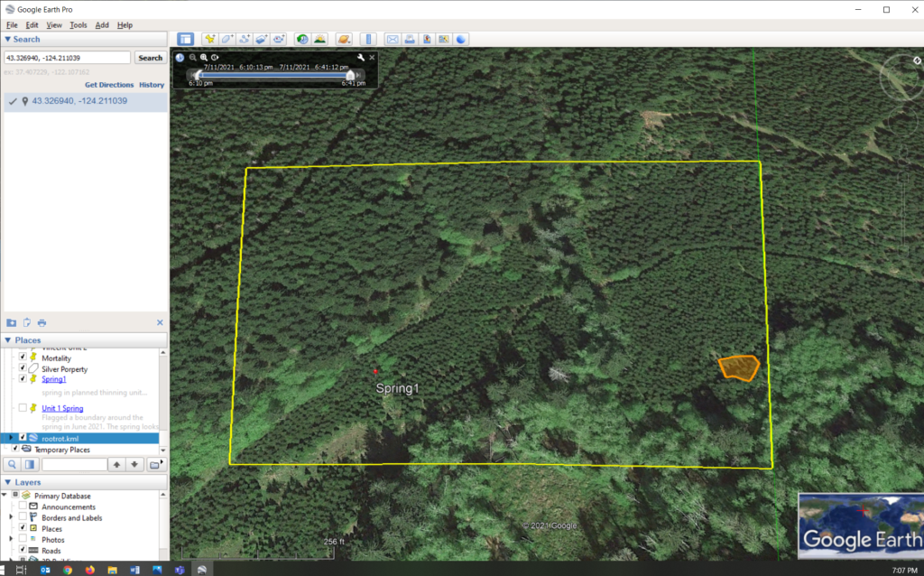Image resolution: width=924 pixels, height=576 pixels.
Task: Select the Add Polygon tool
Action: (x=226, y=39)
